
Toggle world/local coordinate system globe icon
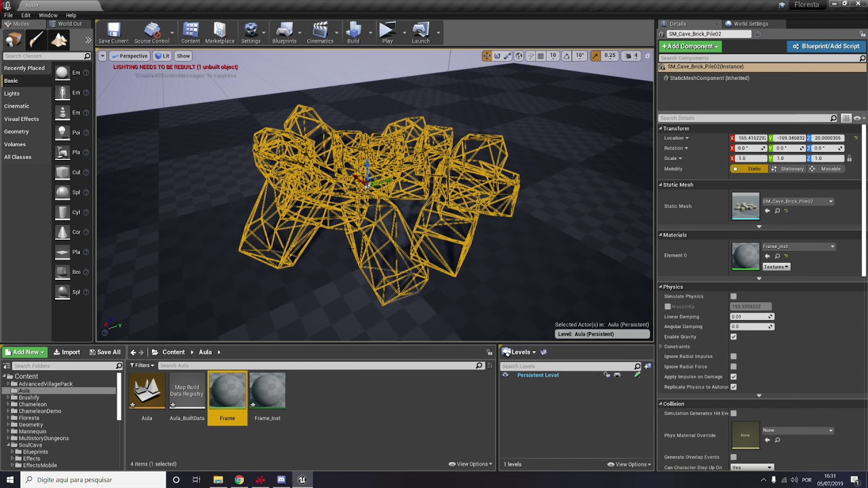(519, 56)
